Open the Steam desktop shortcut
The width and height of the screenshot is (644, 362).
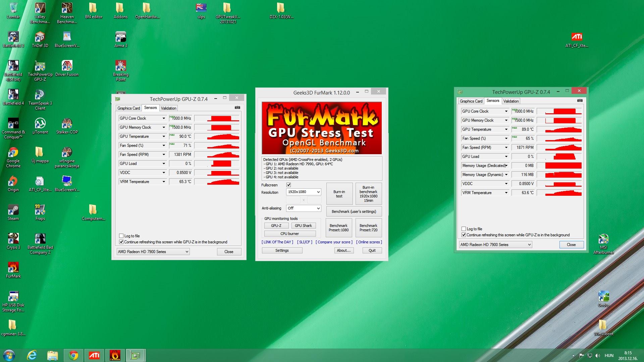click(x=13, y=212)
